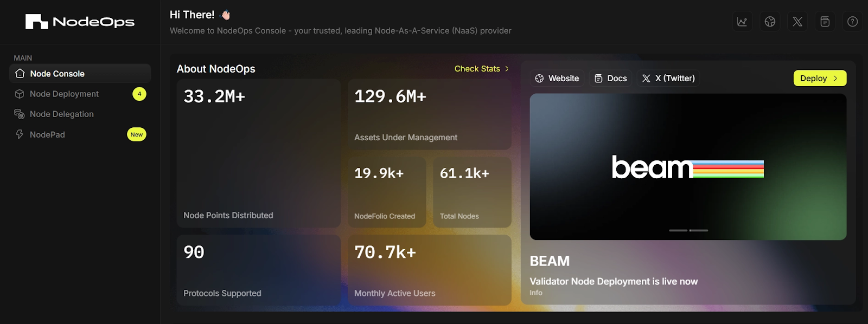Viewport: 868px width, 324px height.
Task: Click the X (Twitter) button
Action: point(668,79)
